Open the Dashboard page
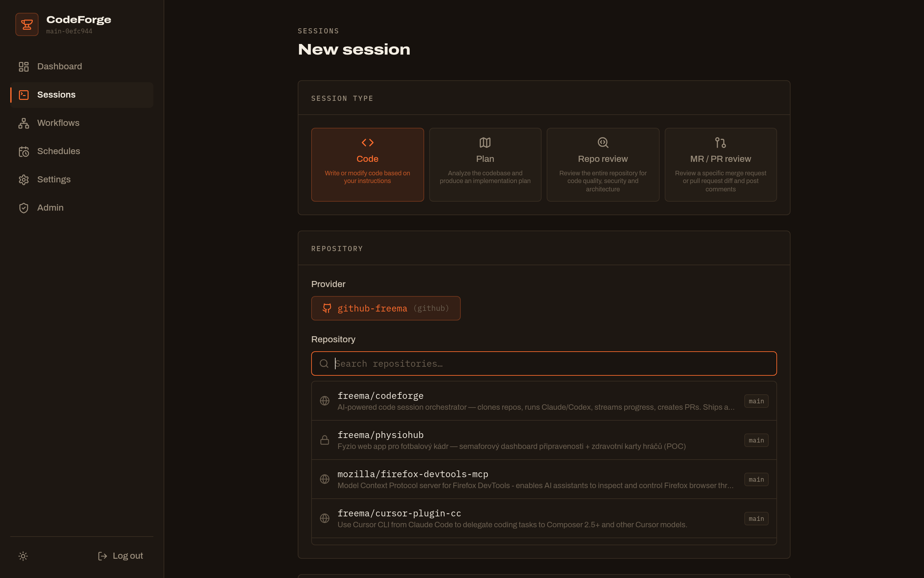Image resolution: width=924 pixels, height=578 pixels. 82,66
